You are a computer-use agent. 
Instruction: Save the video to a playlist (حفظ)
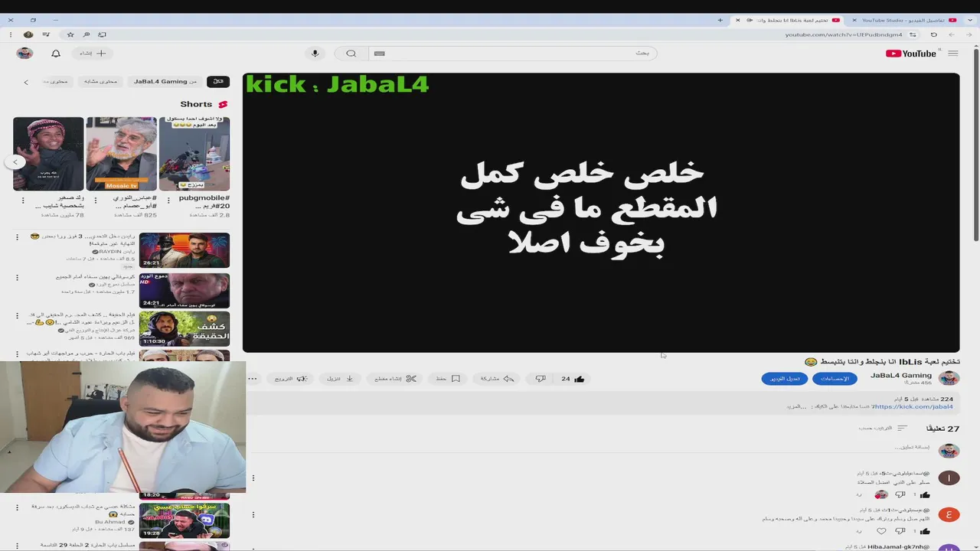[448, 379]
